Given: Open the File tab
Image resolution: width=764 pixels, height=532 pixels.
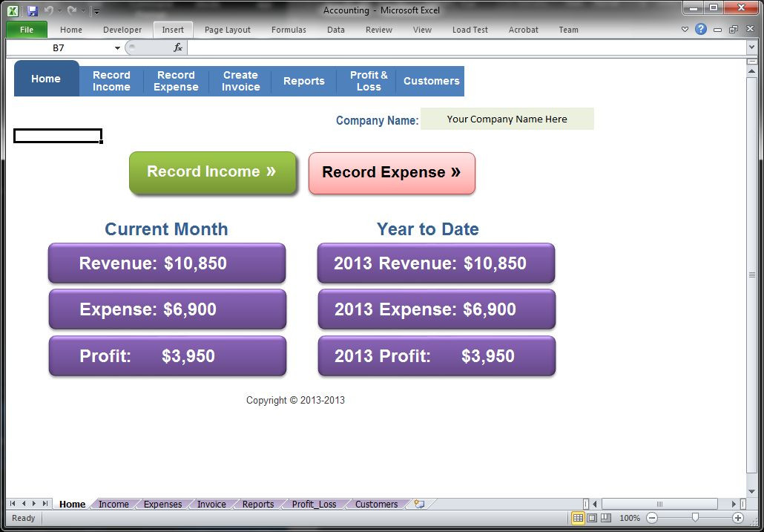Looking at the screenshot, I should point(27,30).
